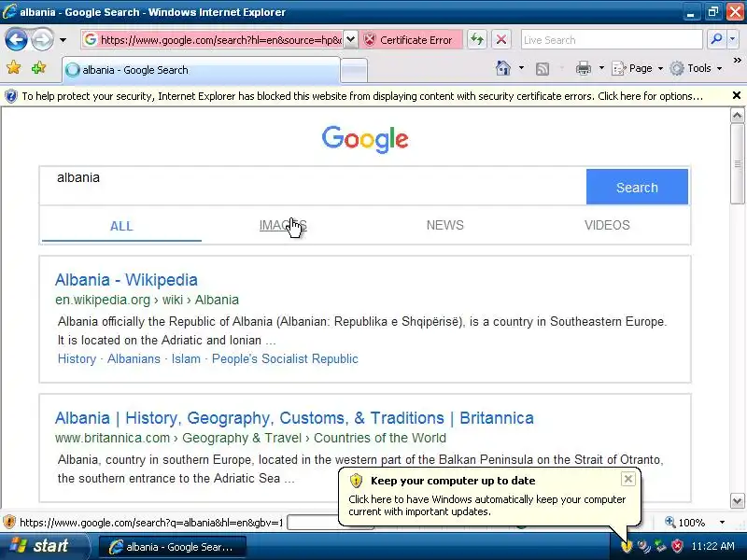747x560 pixels.
Task: Click the Google logo
Action: coord(365,139)
